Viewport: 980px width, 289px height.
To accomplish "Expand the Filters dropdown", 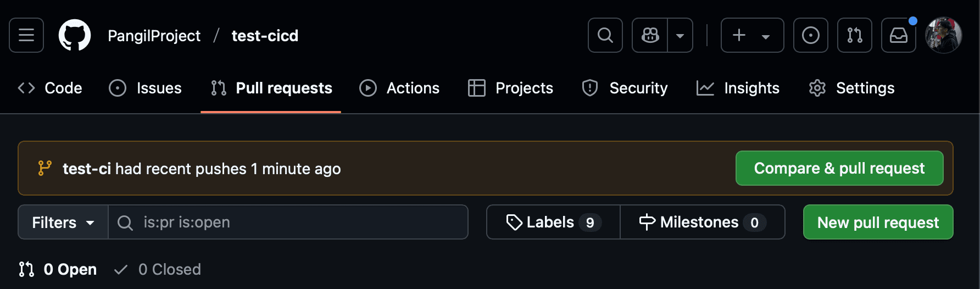I will tap(63, 222).
